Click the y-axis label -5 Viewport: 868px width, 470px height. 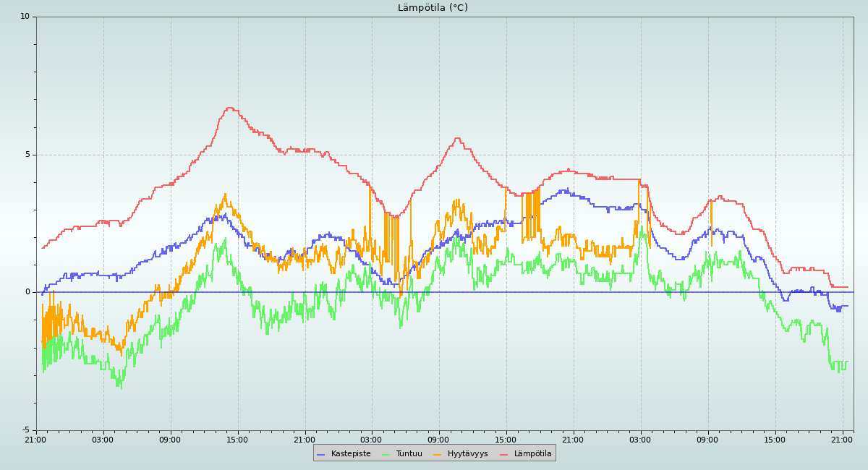(x=25, y=430)
